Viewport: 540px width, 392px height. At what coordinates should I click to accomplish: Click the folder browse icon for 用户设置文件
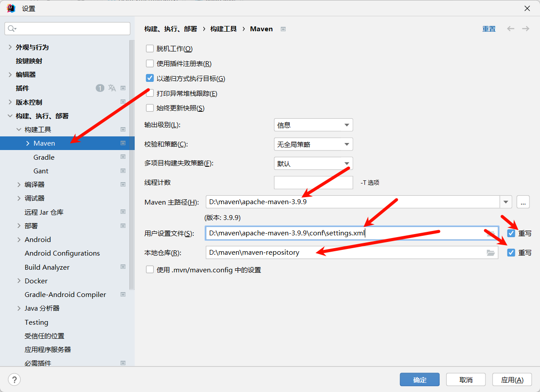491,233
